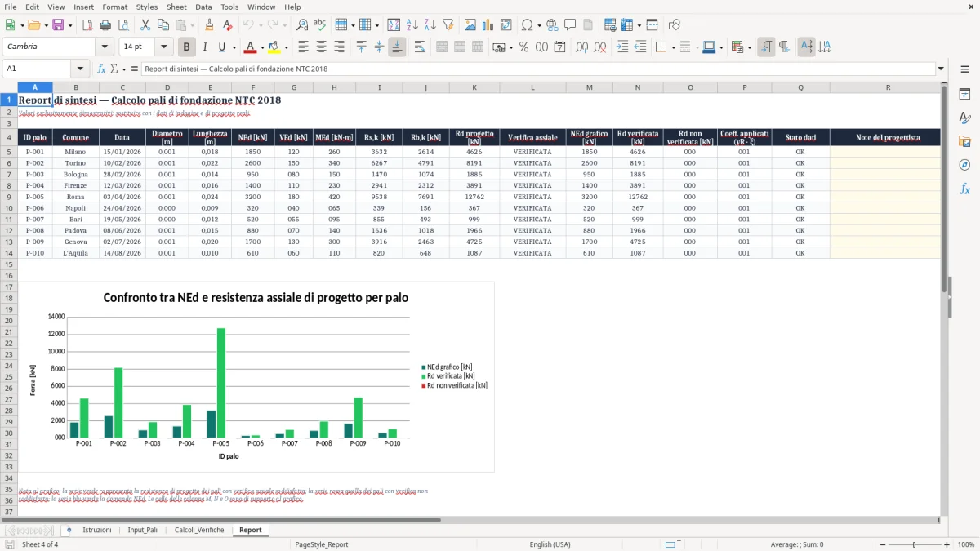
Task: Open the Styles menu
Action: point(147,7)
